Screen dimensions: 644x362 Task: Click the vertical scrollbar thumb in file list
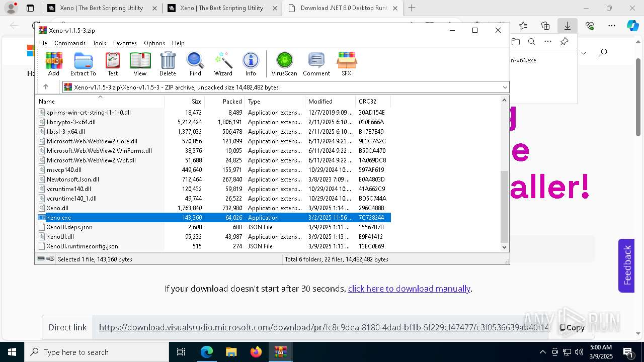point(505,207)
